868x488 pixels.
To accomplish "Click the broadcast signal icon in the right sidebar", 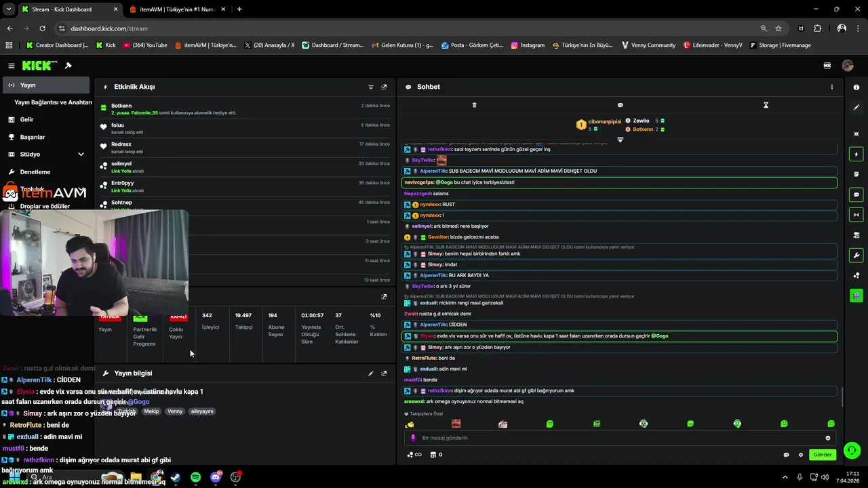I will 856,215.
